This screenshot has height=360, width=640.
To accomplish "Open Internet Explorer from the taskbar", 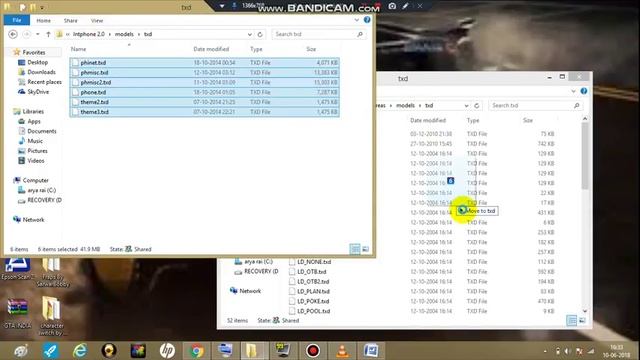I will pos(80,351).
